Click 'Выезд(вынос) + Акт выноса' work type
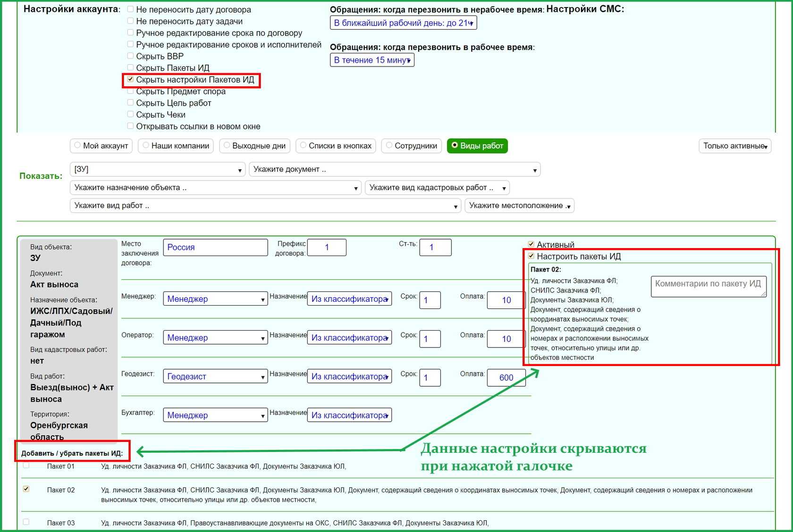Viewport: 793px width, 532px height. pyautogui.click(x=72, y=393)
